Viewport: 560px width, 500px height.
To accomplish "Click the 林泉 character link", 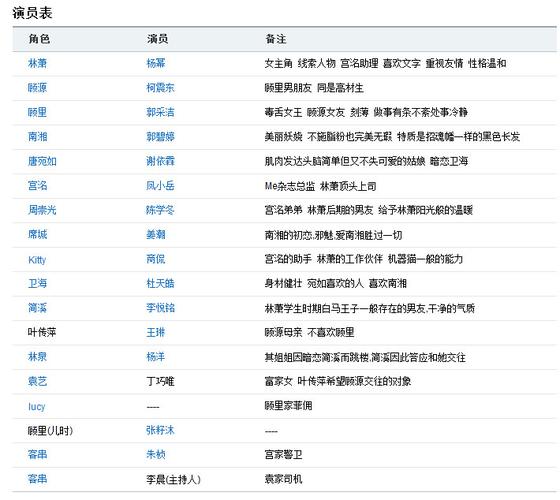I will click(38, 357).
